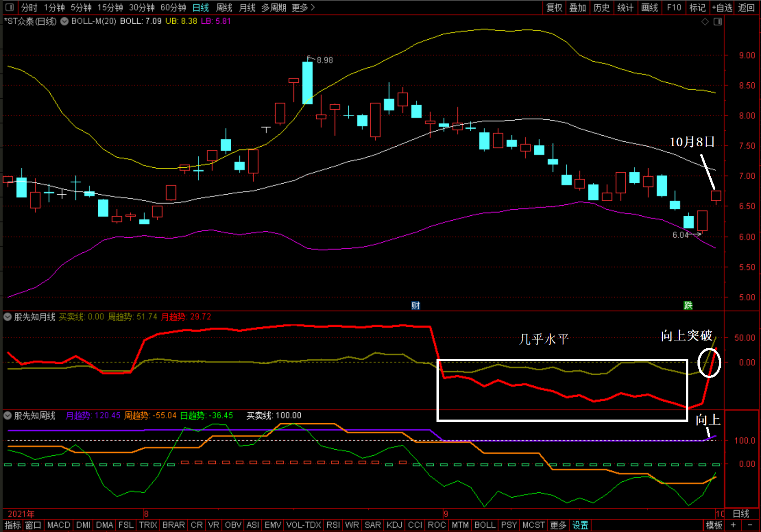Viewport: 761px width, 532px height.
Task: Select the MACD indicator tab
Action: coord(59,525)
